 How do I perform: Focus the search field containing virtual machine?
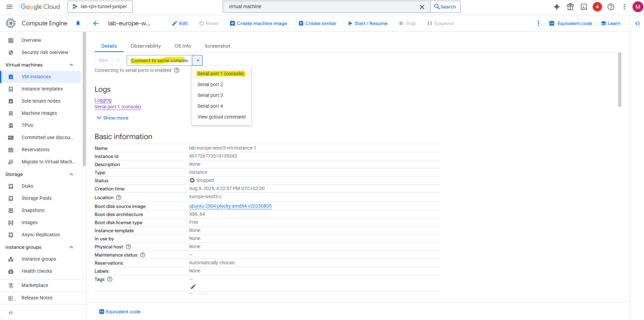point(321,7)
